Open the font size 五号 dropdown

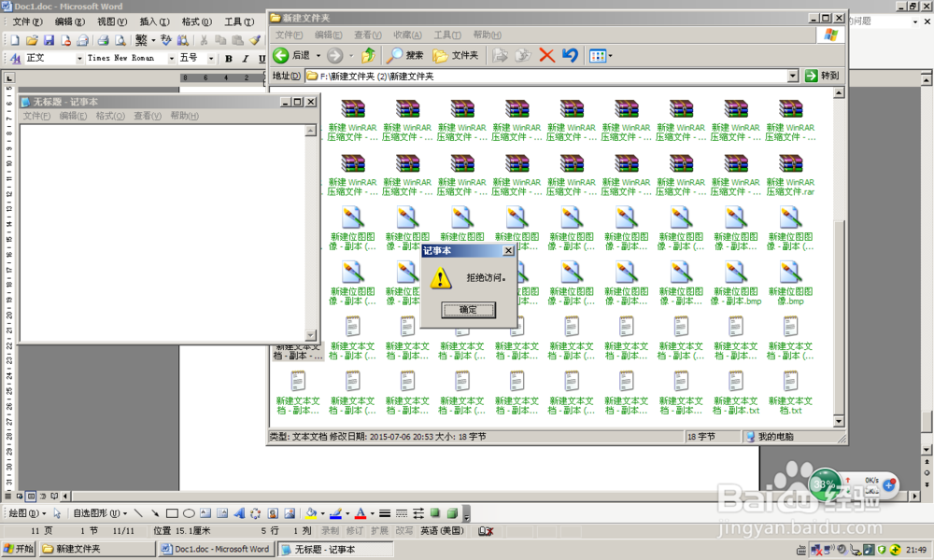[x=211, y=58]
